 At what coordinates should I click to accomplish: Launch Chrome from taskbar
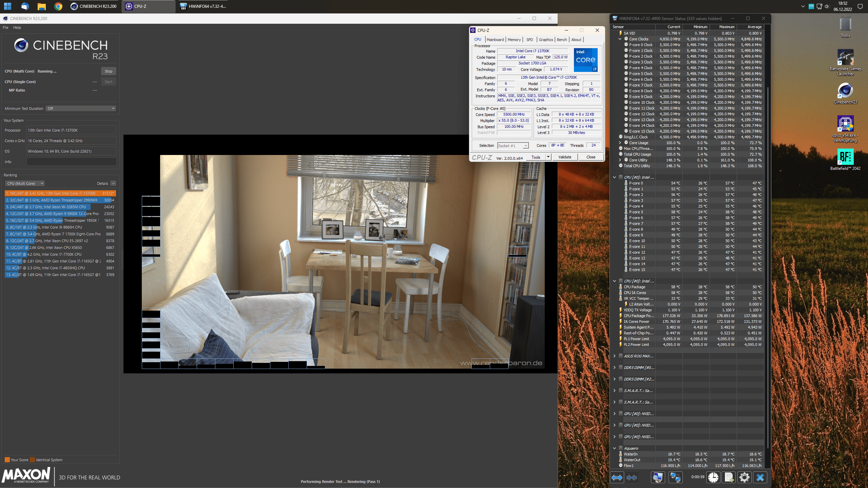pyautogui.click(x=58, y=6)
